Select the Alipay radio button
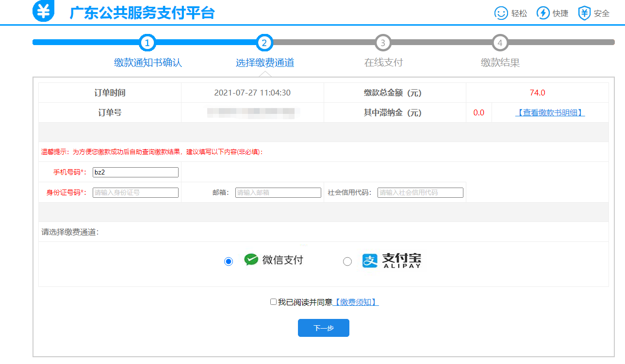The image size is (625, 364). 347,261
